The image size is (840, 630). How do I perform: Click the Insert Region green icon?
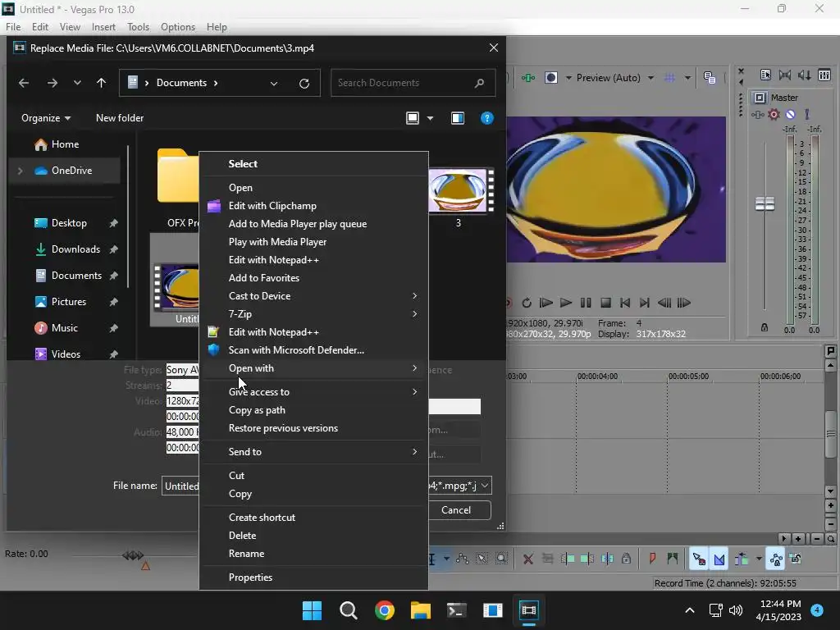pos(673,559)
